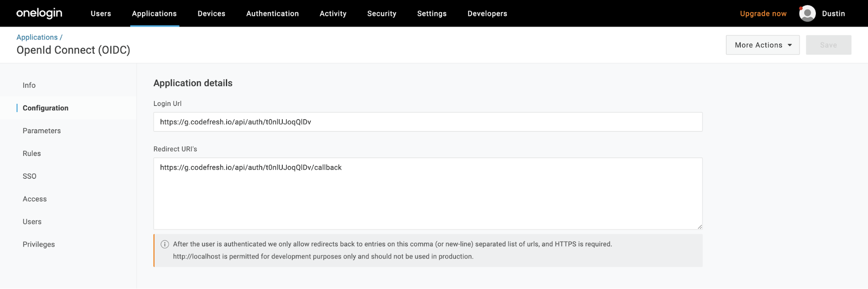Open the Activity menu

(x=333, y=13)
